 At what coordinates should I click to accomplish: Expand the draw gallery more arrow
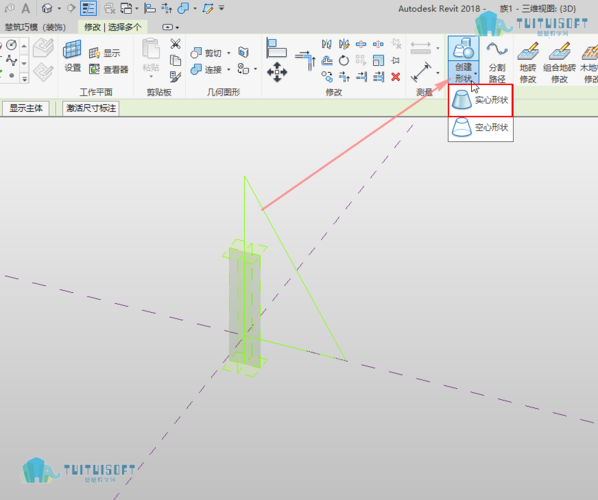coord(24,79)
